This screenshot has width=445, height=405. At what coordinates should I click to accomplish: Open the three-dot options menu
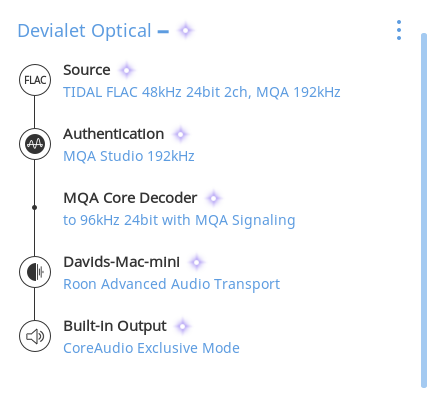399,30
